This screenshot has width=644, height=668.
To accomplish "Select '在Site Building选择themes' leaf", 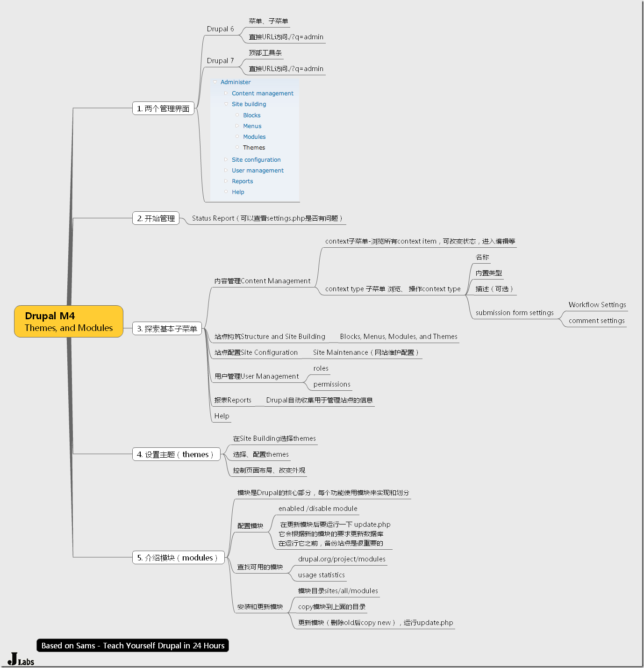I will point(274,438).
